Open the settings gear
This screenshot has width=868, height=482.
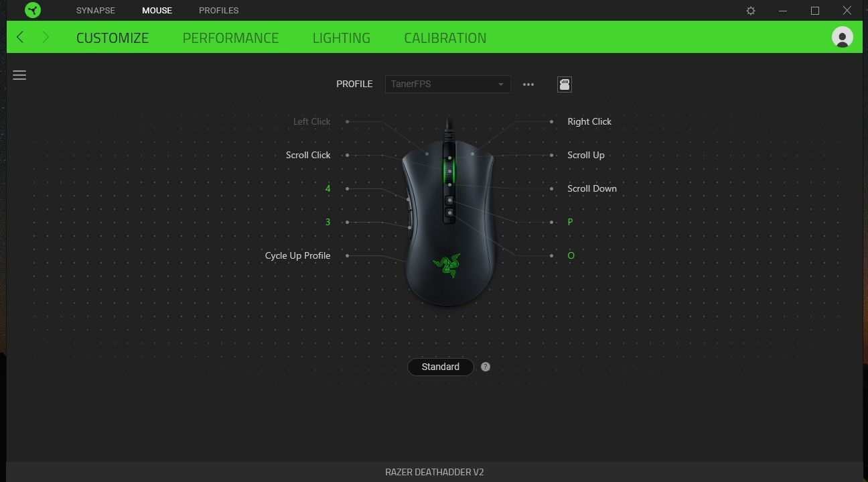click(751, 11)
